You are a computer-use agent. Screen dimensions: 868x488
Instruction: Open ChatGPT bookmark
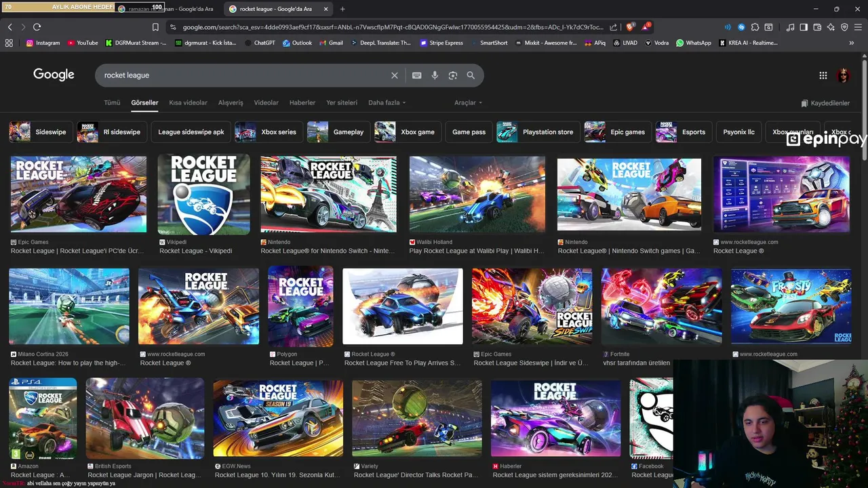coord(260,43)
